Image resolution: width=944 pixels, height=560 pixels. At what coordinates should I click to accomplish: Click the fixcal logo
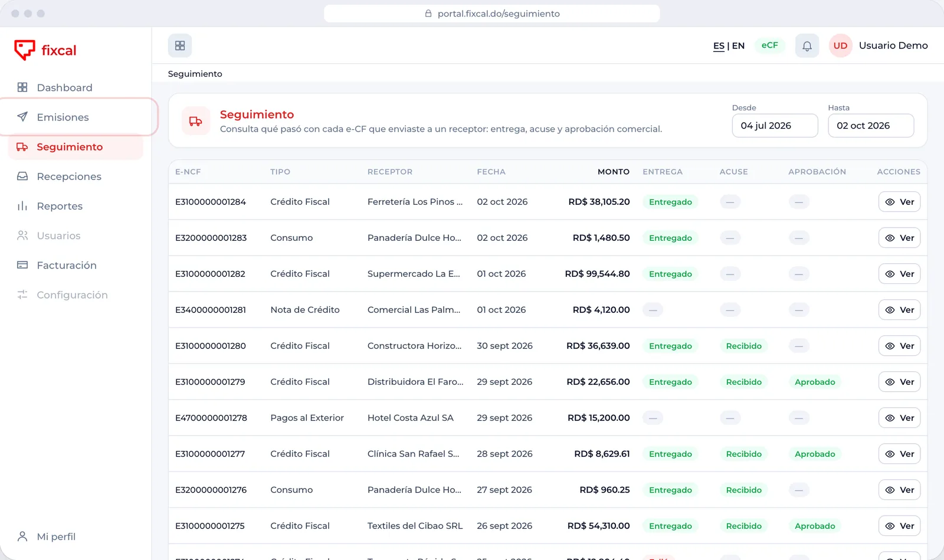click(45, 50)
